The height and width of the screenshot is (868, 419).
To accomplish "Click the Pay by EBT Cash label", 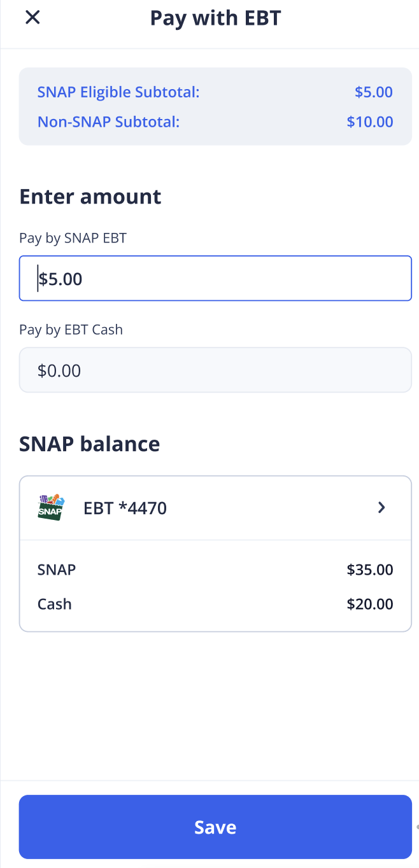I will click(71, 330).
